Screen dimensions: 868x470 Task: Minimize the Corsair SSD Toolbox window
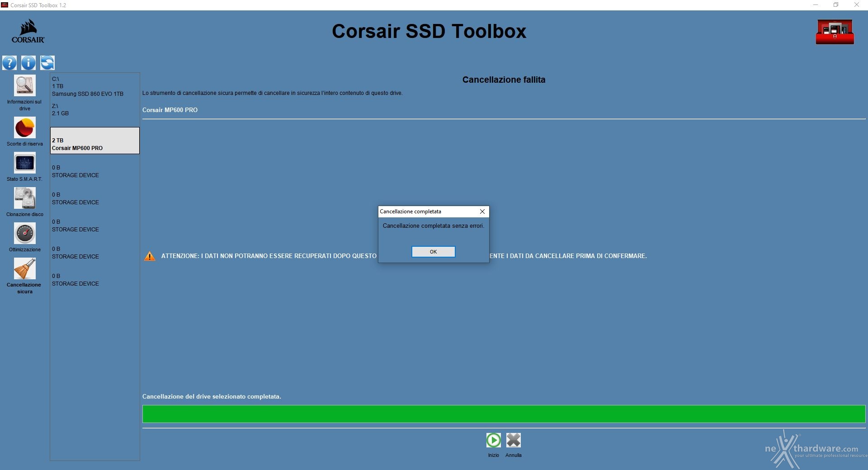coord(816,5)
